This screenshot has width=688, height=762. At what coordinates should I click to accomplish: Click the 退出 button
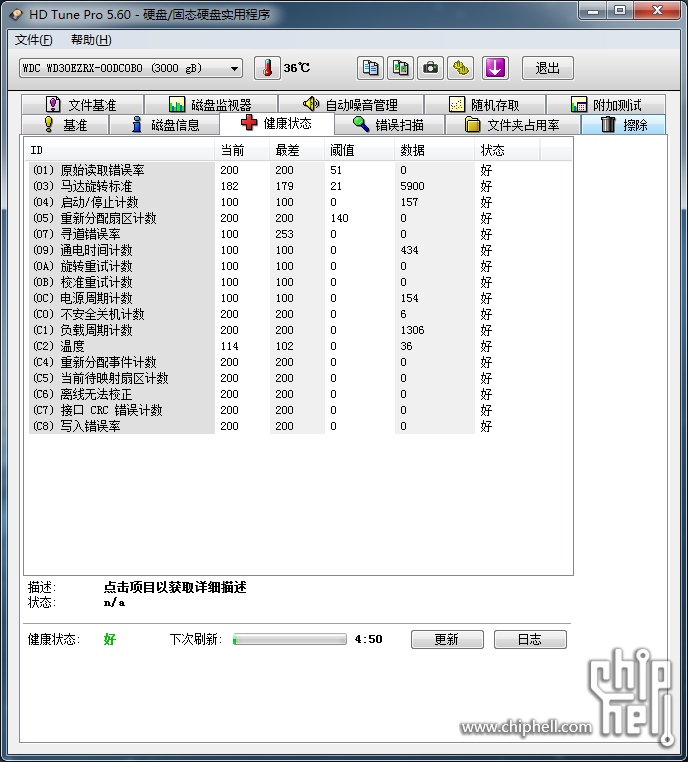pos(548,68)
